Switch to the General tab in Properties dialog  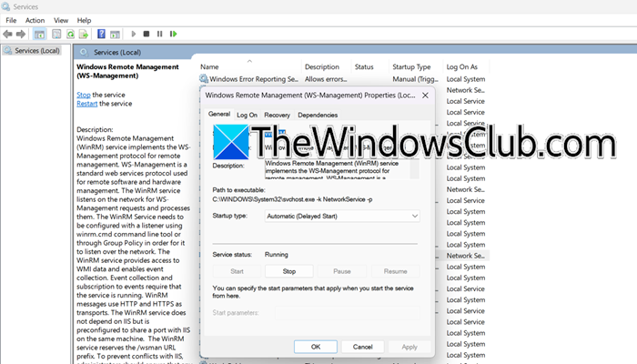tap(219, 114)
